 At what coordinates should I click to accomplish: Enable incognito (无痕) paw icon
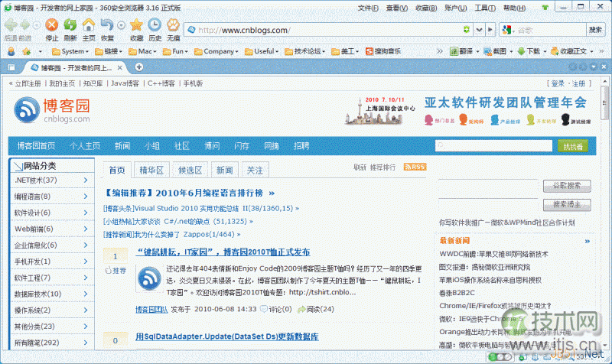[174, 25]
